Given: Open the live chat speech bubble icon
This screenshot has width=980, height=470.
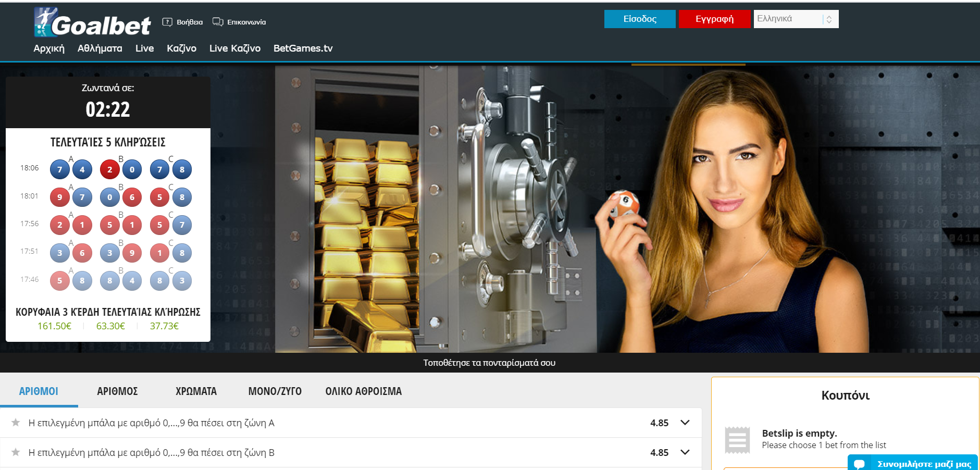Looking at the screenshot, I should pyautogui.click(x=859, y=463).
